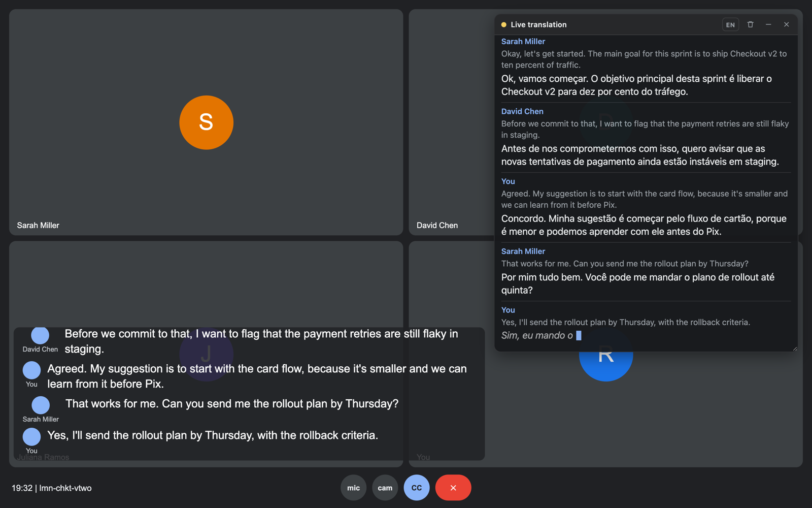This screenshot has height=508, width=812.
Task: Click Sarah Miller's orange S avatar
Action: (x=206, y=122)
